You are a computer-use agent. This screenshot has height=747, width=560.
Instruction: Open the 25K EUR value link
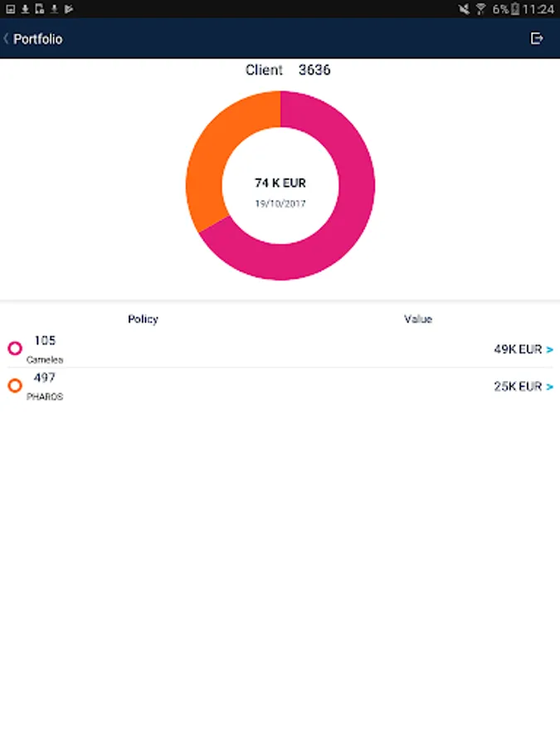518,387
